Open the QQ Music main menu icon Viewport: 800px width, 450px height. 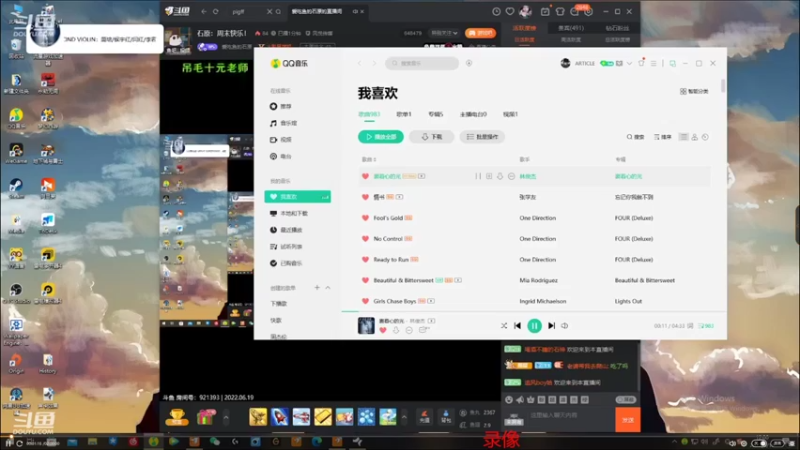click(x=654, y=63)
